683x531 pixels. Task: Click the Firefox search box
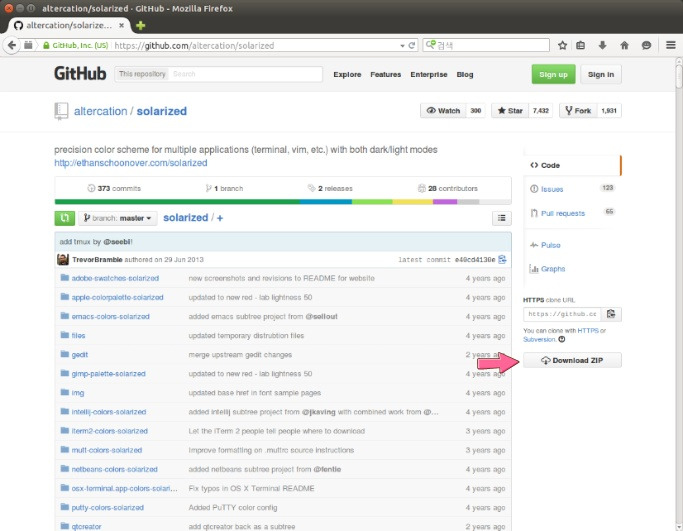(x=486, y=45)
